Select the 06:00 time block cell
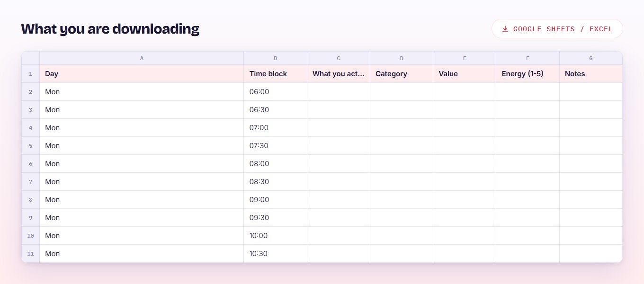The height and width of the screenshot is (284, 644). (x=276, y=92)
